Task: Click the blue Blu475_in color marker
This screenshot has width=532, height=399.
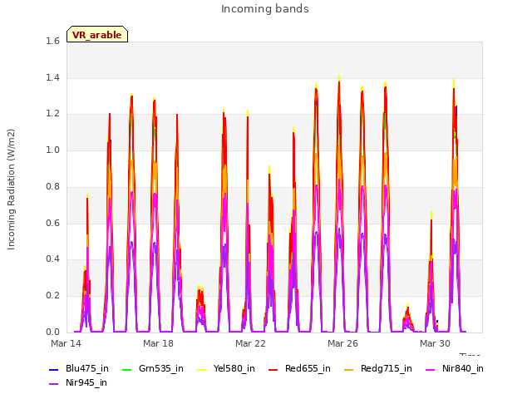Action: [x=54, y=369]
